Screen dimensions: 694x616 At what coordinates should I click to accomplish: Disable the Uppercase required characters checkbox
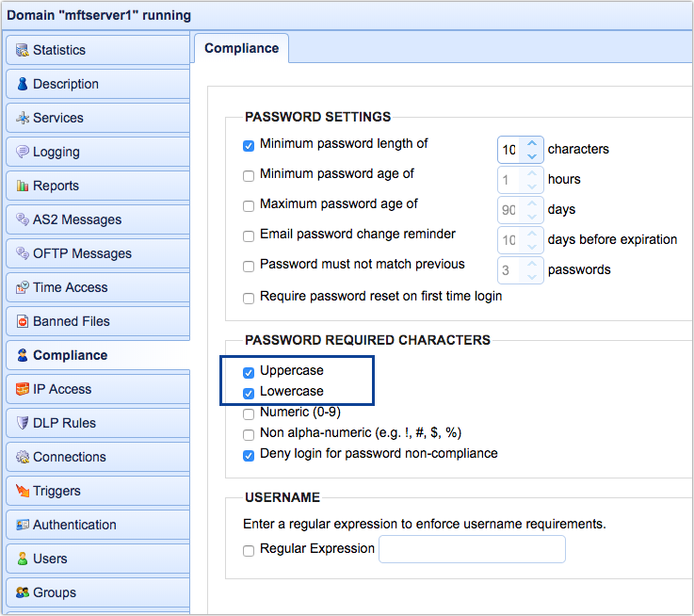click(249, 372)
